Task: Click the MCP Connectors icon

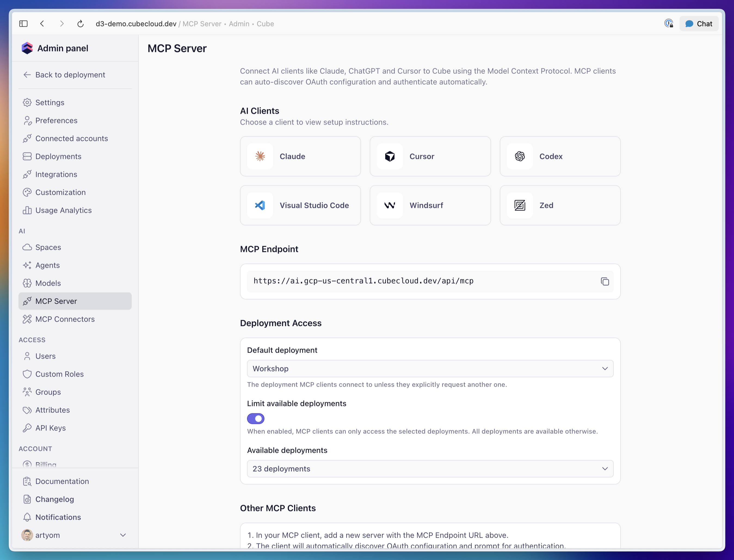Action: coord(27,319)
